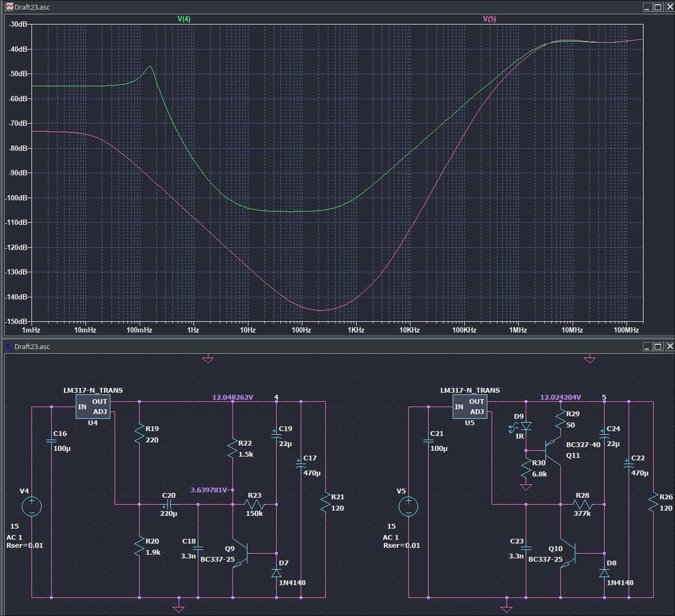Click the R26 load resistor symbol
675x616 pixels.
(x=653, y=502)
